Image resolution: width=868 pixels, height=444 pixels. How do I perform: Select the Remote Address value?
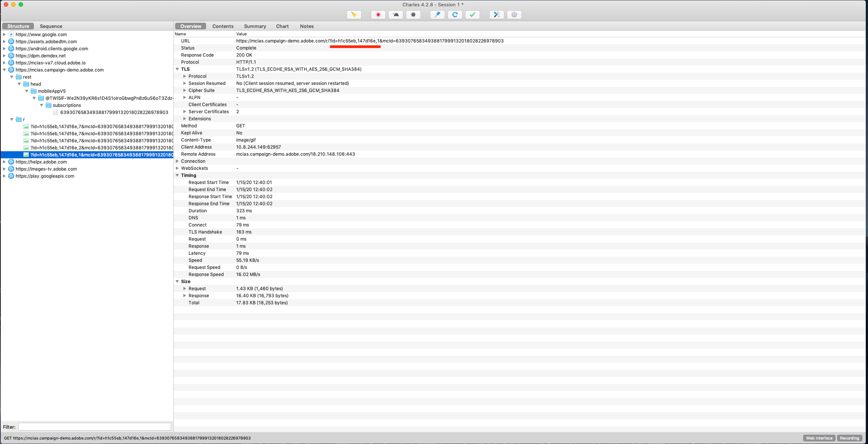pyautogui.click(x=296, y=154)
